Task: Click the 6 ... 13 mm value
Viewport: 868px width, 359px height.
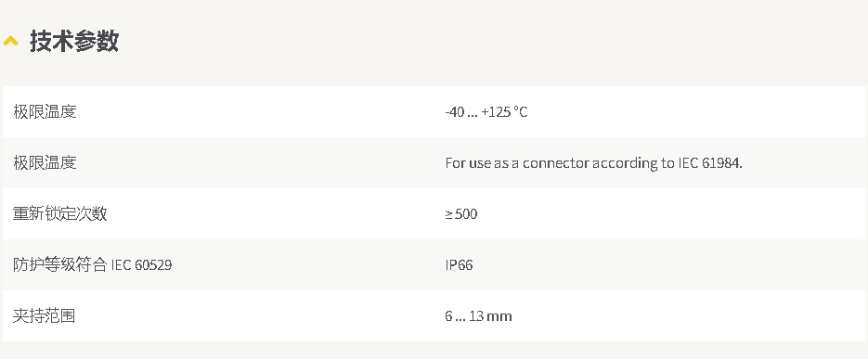Action: pyautogui.click(x=478, y=315)
